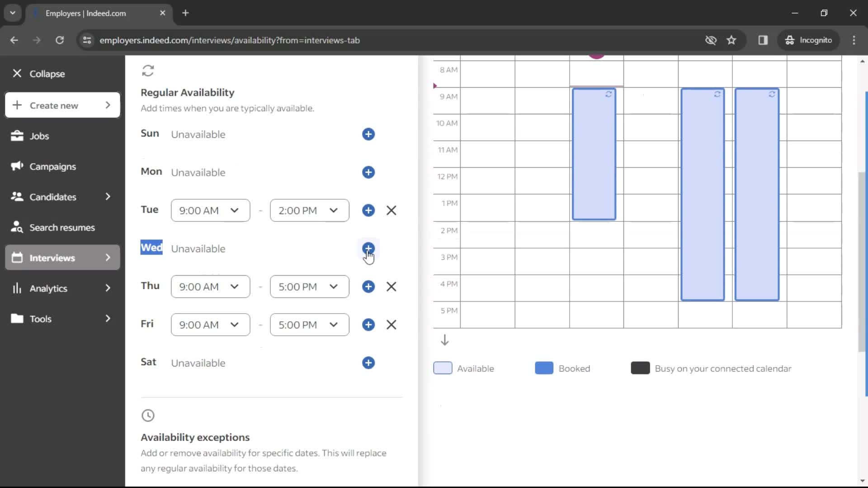Click add availability icon for Sunday
868x488 pixels.
coord(369,134)
